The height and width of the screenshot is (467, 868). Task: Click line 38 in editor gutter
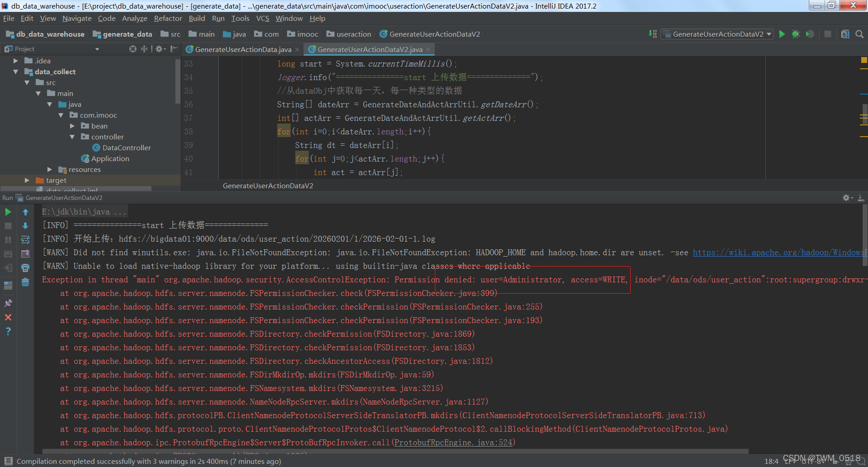click(189, 132)
